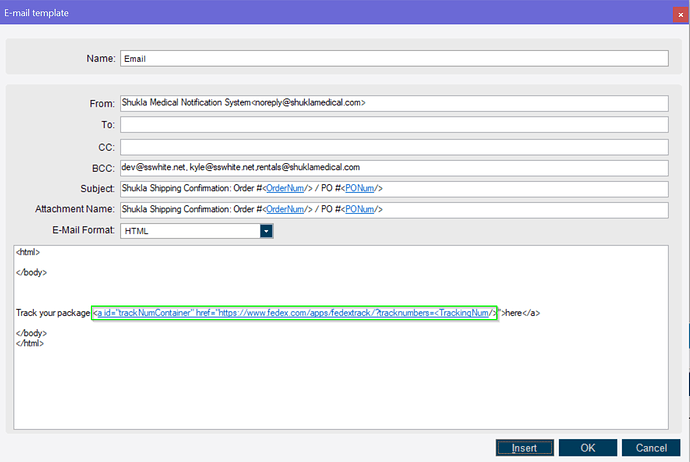This screenshot has height=462, width=690.
Task: Click the Cancel button
Action: 651,448
